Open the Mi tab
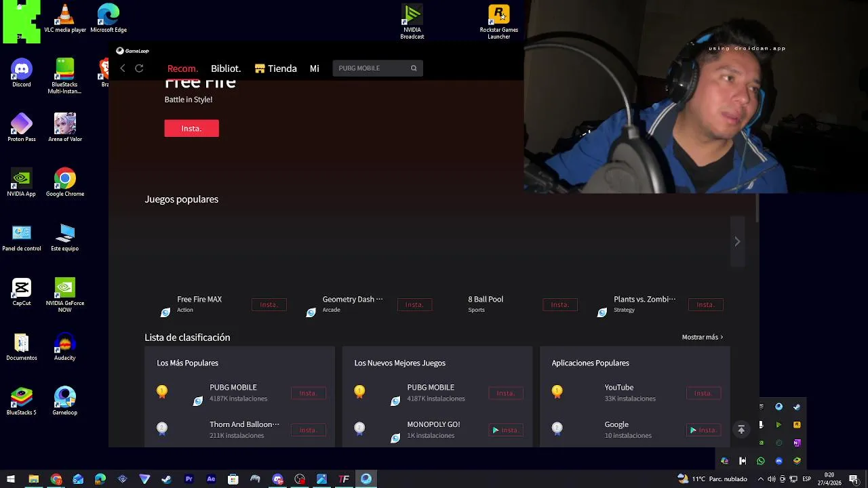 coord(315,68)
